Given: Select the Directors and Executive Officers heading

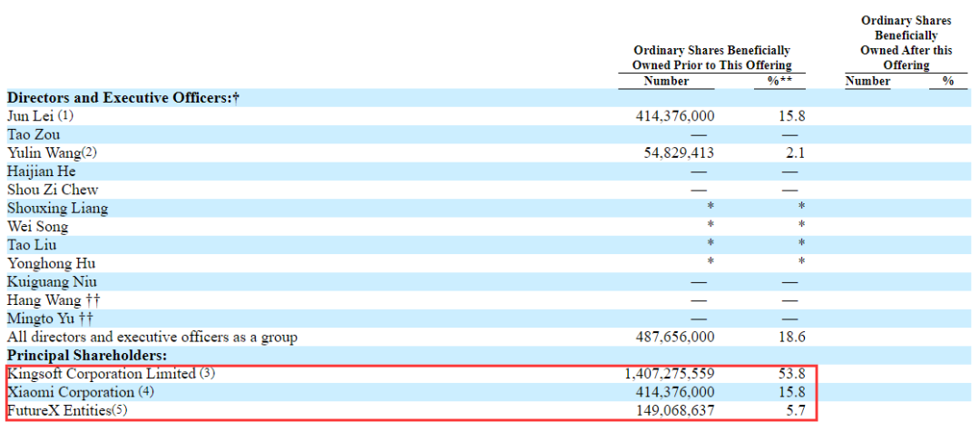Looking at the screenshot, I should coord(123,98).
